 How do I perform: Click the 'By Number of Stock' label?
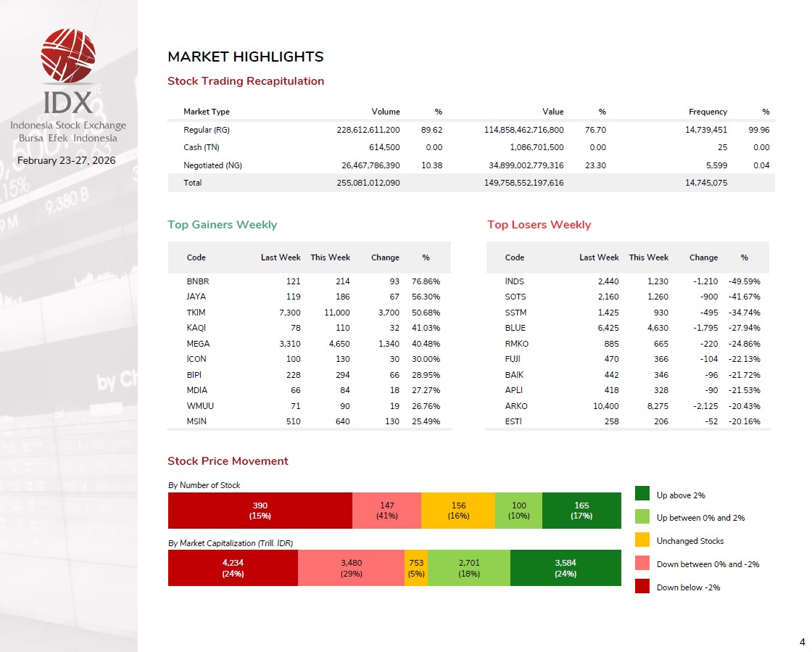coord(204,485)
